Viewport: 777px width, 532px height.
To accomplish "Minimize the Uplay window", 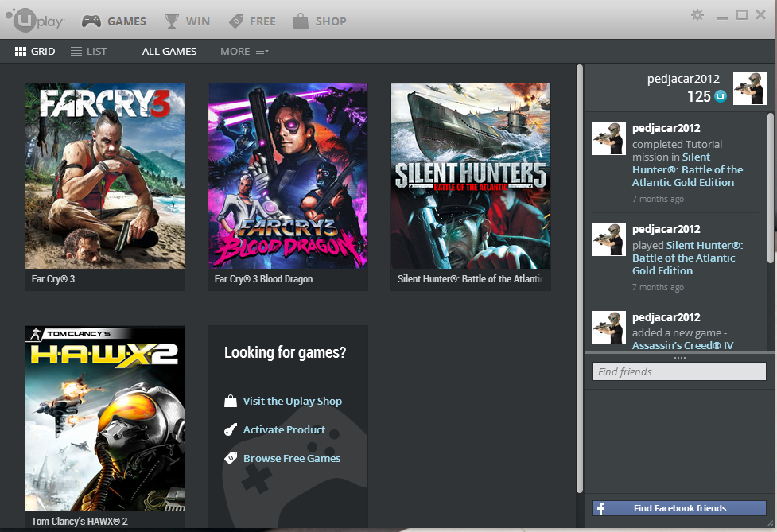I will click(722, 17).
